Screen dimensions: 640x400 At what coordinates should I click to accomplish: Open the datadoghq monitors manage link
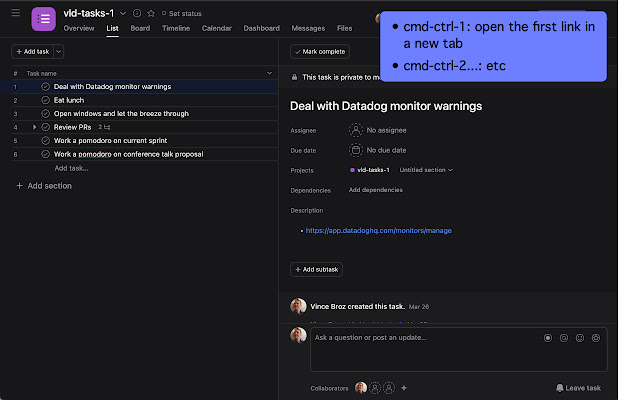tap(378, 231)
